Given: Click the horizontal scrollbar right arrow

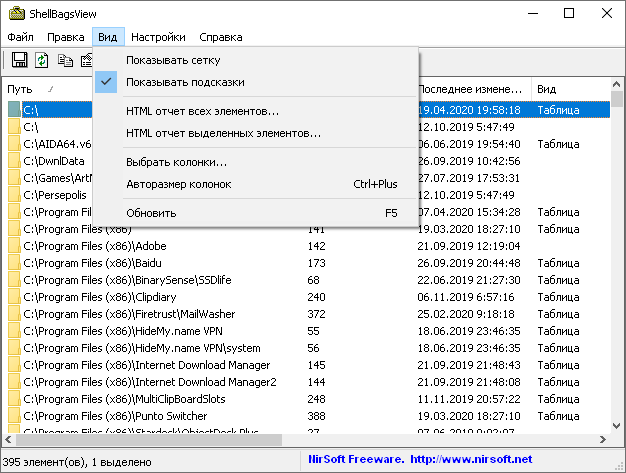Looking at the screenshot, I should [x=603, y=439].
